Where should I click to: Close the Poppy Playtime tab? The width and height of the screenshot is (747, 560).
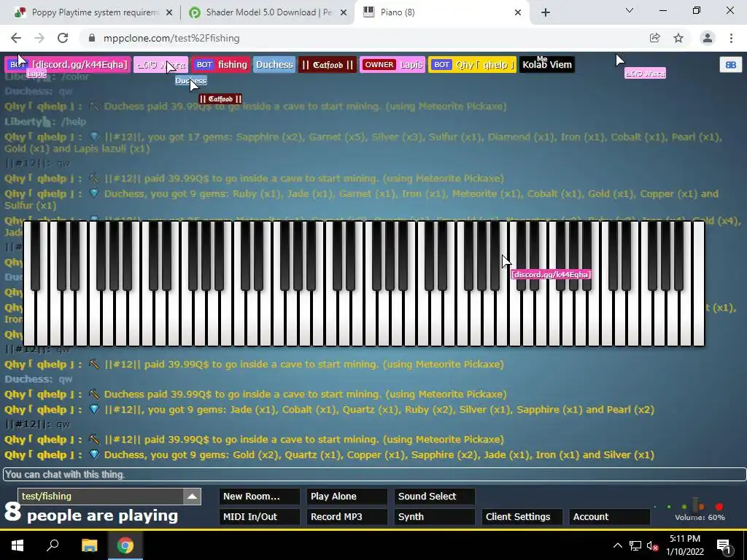pos(169,13)
